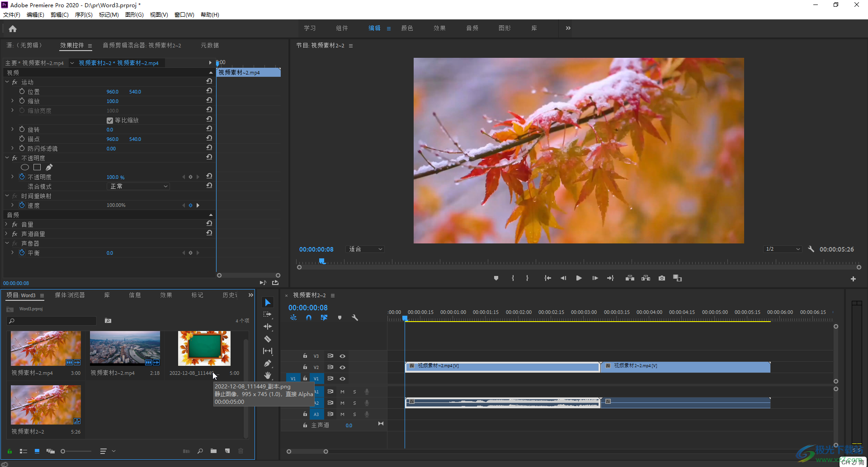Open comparison view button

point(677,278)
